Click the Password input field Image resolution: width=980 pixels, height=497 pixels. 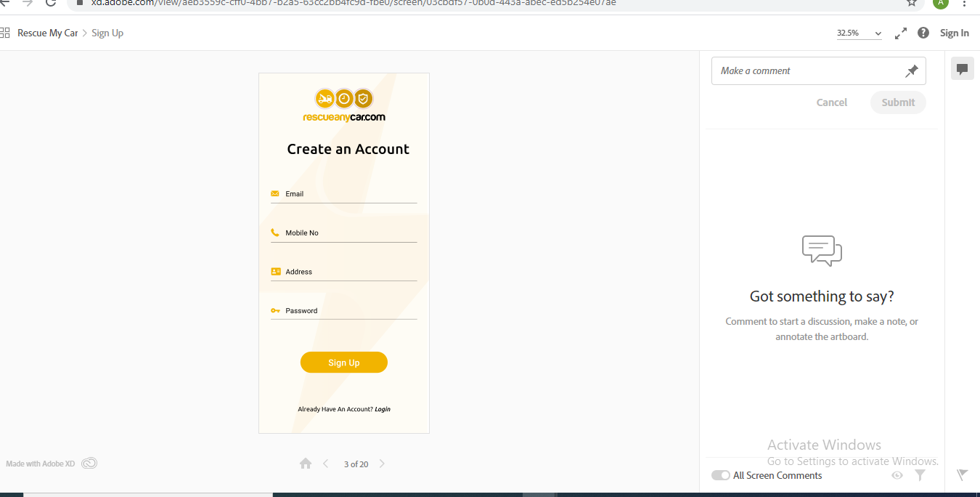[x=344, y=311]
